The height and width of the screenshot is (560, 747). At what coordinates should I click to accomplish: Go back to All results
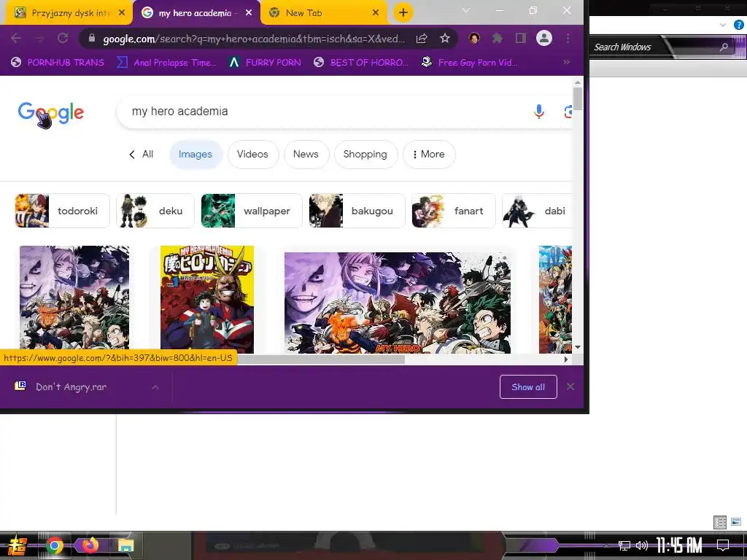click(x=141, y=155)
